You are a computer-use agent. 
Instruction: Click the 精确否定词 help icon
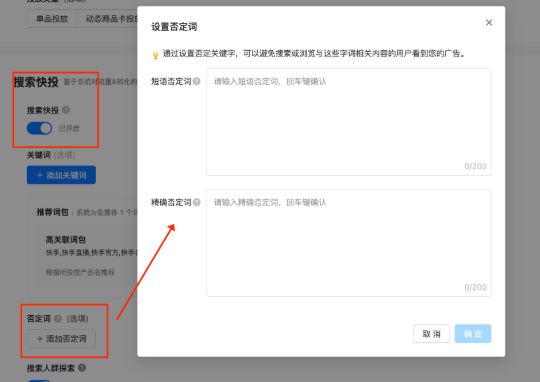(x=197, y=202)
